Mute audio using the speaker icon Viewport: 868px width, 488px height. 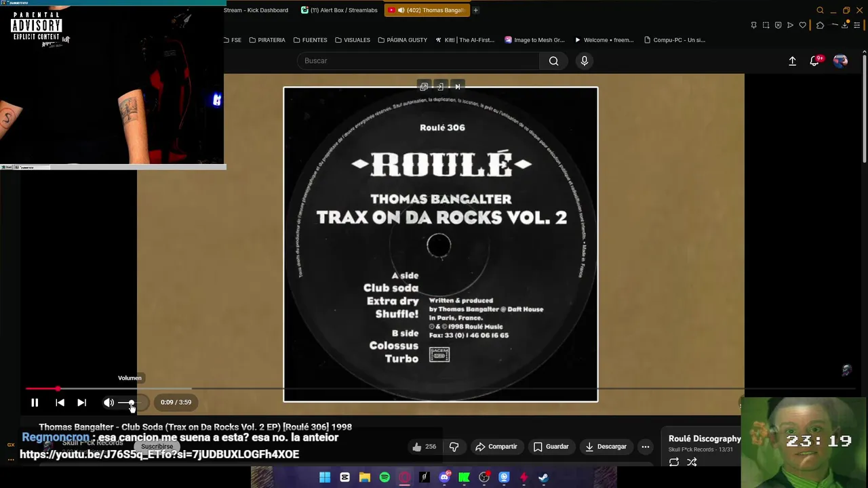(108, 403)
